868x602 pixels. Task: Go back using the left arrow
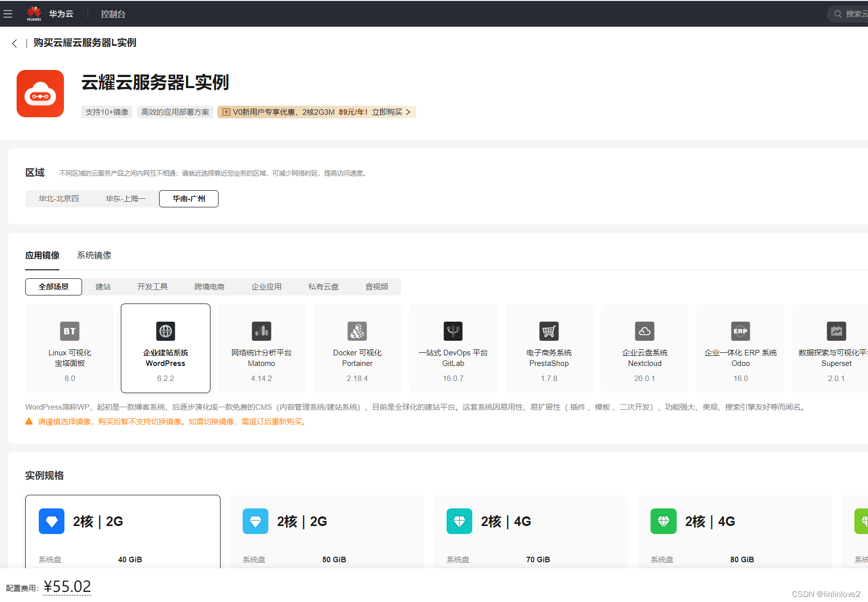[x=15, y=43]
